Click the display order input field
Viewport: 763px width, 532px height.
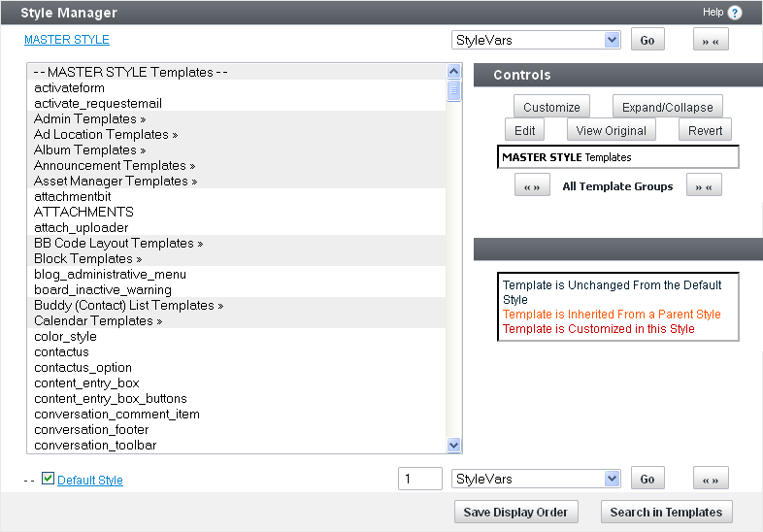(x=420, y=479)
